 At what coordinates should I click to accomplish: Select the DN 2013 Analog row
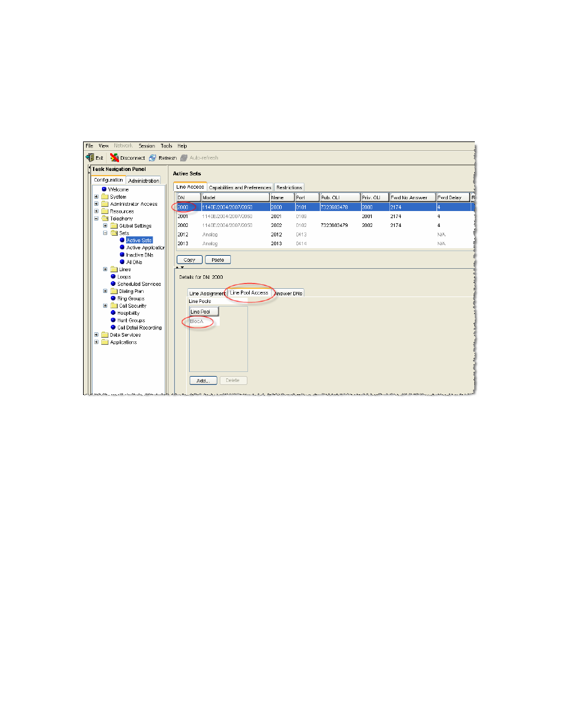point(325,243)
